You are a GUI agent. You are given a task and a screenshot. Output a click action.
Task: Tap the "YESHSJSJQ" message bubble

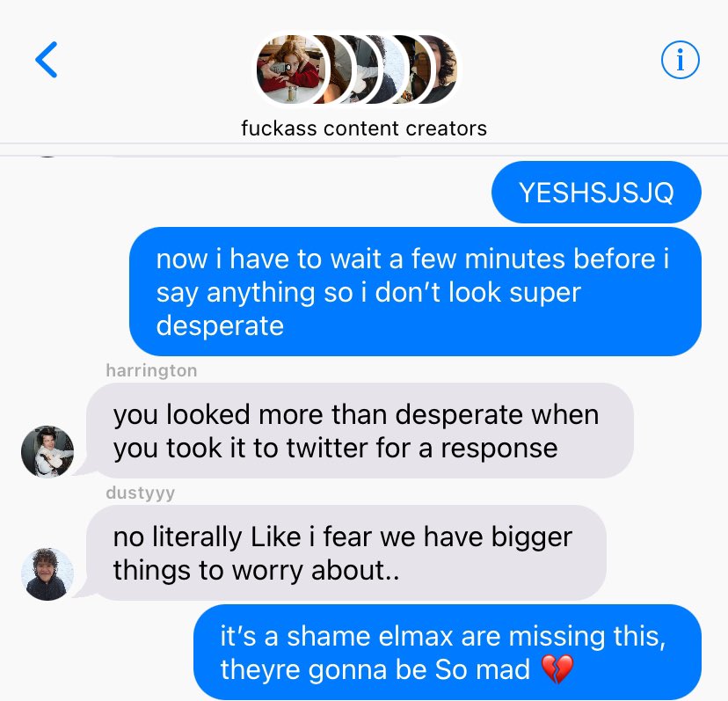(x=596, y=192)
